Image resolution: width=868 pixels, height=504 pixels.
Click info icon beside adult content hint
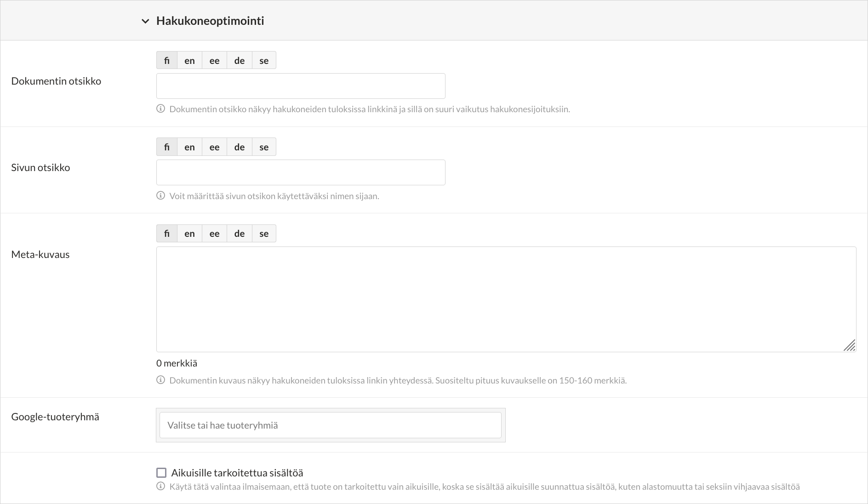pos(160,486)
